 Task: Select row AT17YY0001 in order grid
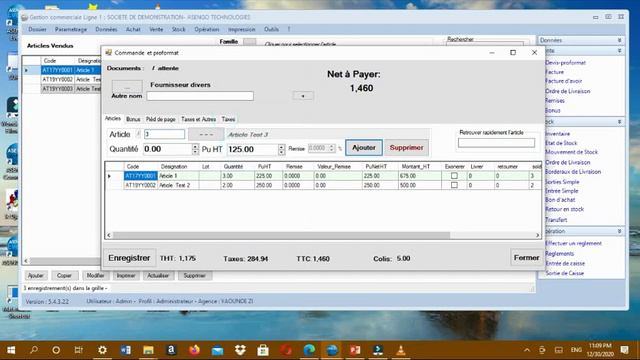coord(322,176)
